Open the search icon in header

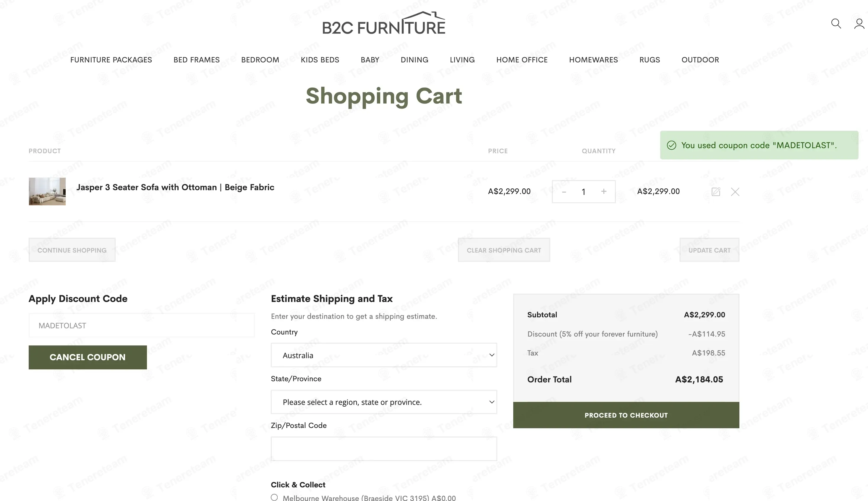pos(836,23)
